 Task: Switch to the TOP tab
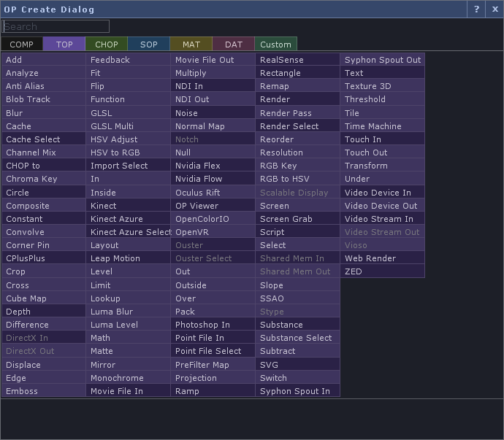[64, 45]
